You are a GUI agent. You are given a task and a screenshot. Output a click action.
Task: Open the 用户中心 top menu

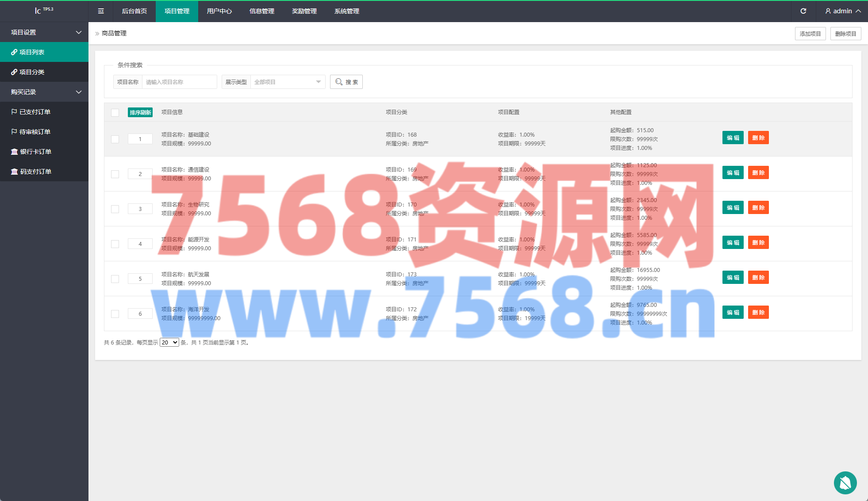pyautogui.click(x=219, y=11)
